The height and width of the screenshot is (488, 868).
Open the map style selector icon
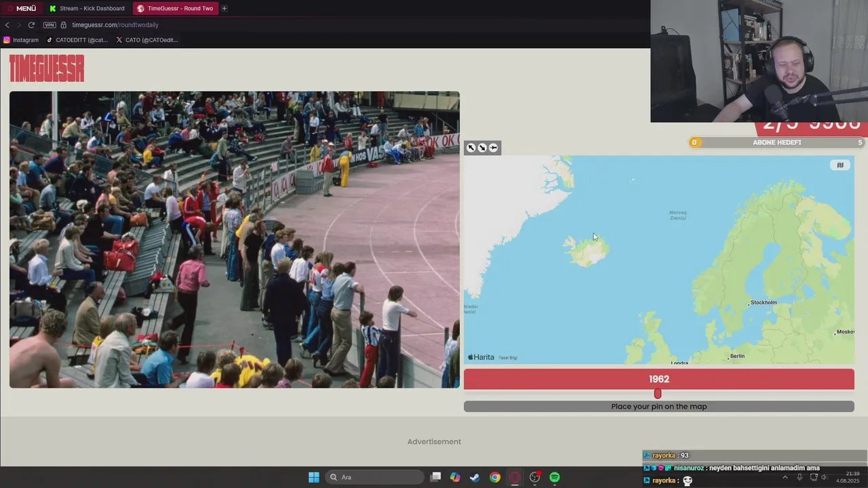coord(840,165)
